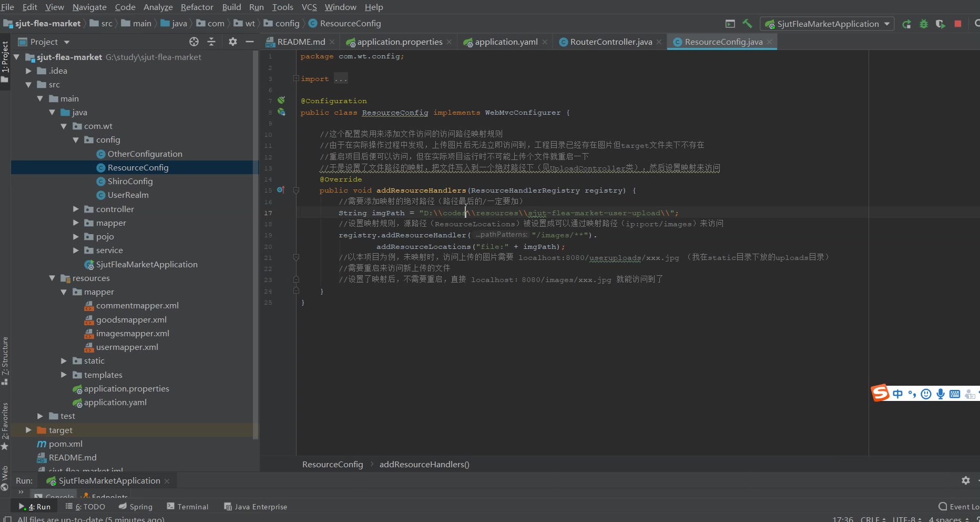The width and height of the screenshot is (980, 522).
Task: Run the application with the rerun icon
Action: click(x=906, y=24)
